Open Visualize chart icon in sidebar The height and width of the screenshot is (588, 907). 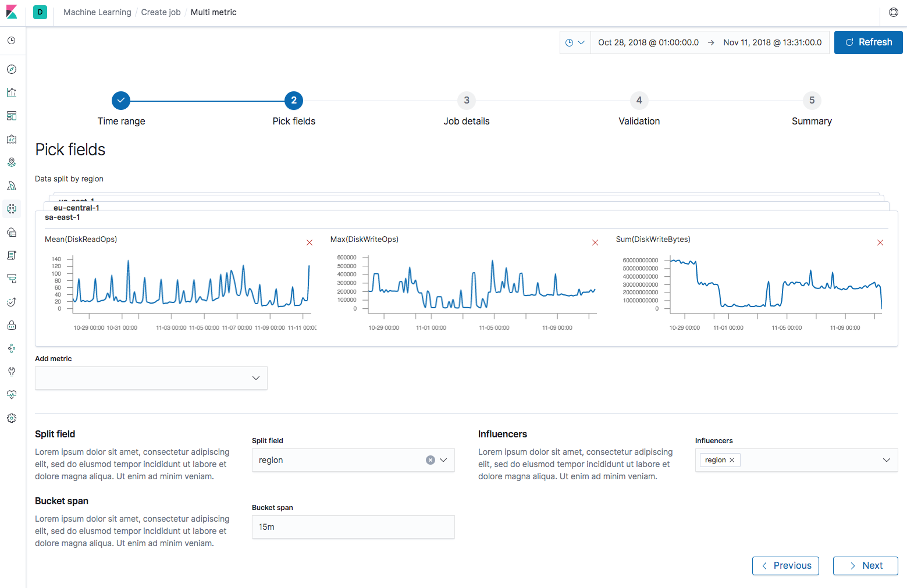(12, 92)
